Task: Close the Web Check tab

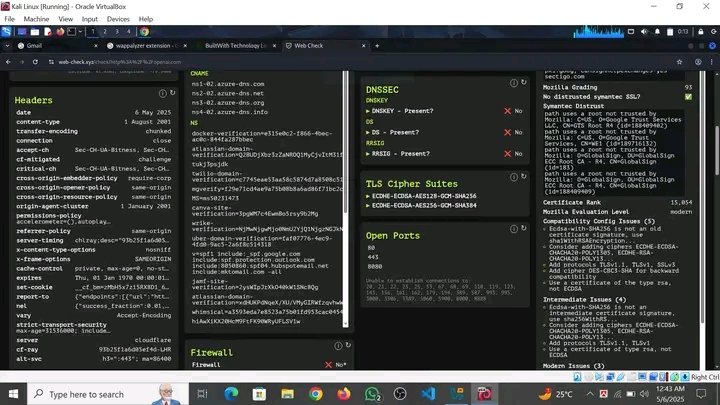Action: tap(364, 46)
